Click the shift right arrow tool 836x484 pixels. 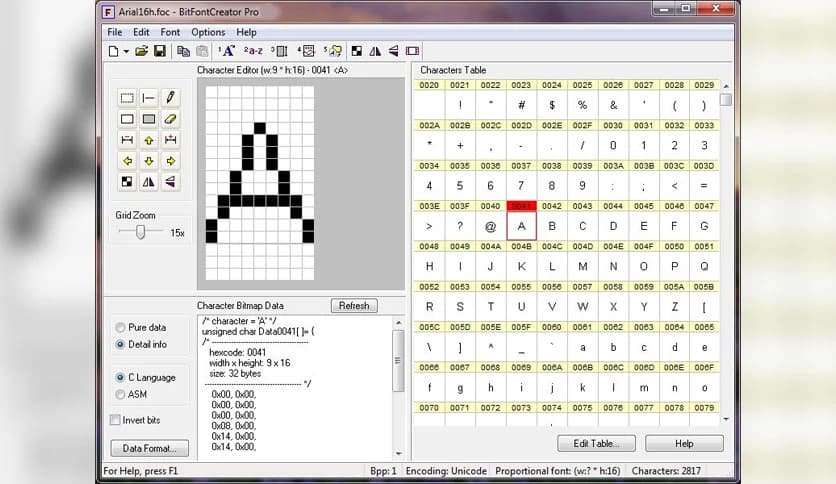click(x=170, y=161)
